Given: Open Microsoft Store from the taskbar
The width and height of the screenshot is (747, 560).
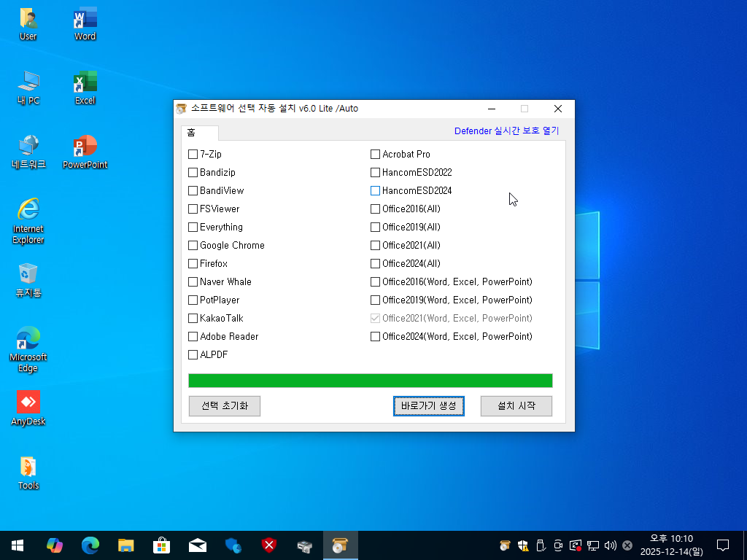Looking at the screenshot, I should tap(161, 545).
